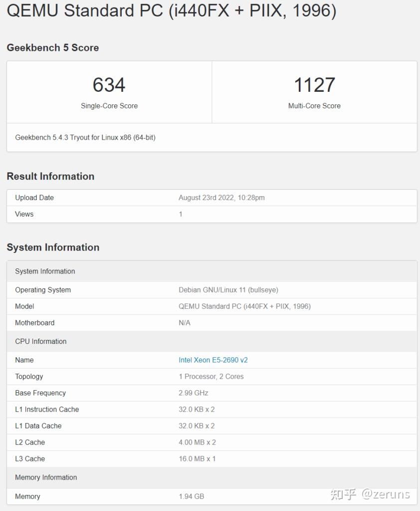Select the 4.00 MB x 2 value
Viewport: 420px width, 511px height.
(x=197, y=442)
